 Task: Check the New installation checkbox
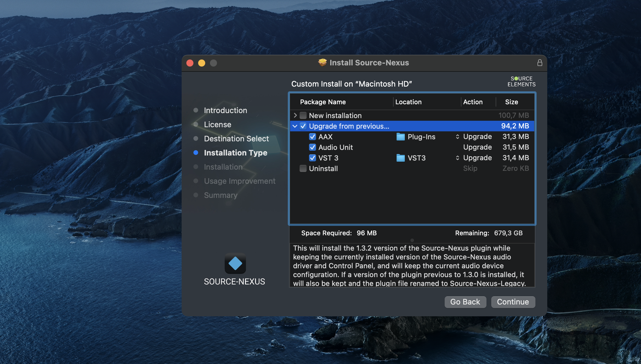coord(303,115)
